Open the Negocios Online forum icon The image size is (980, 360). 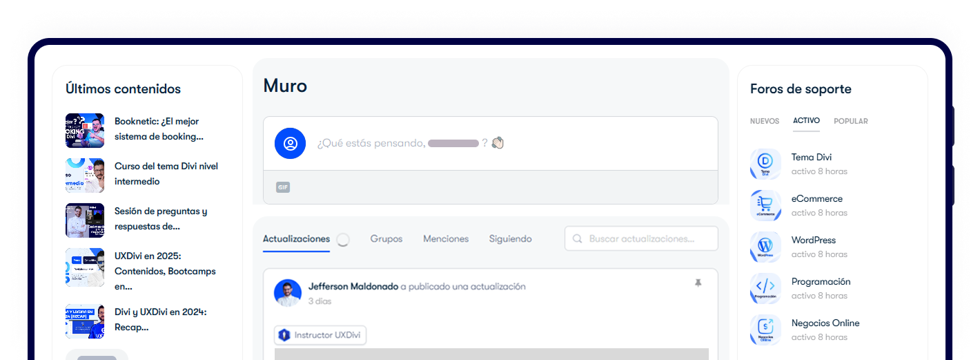tap(765, 330)
